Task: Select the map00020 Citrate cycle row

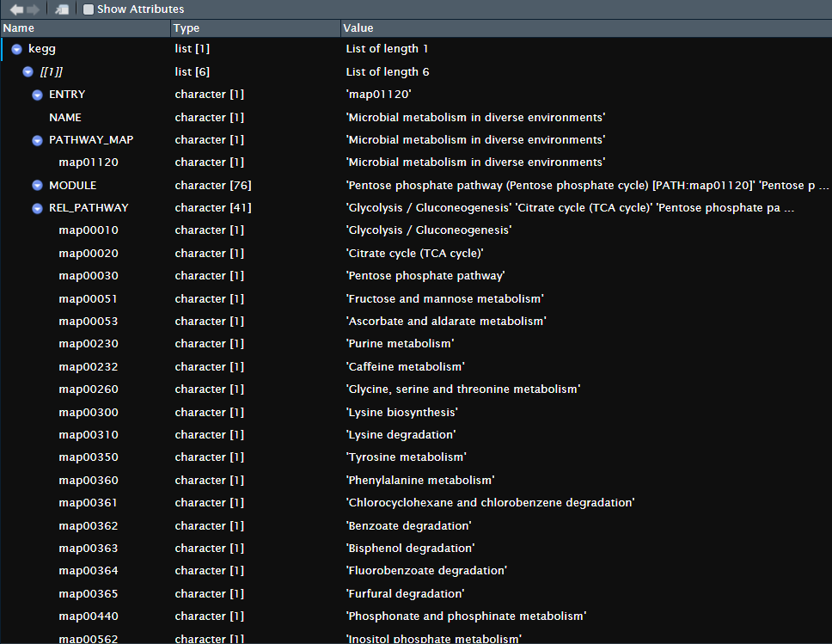Action: click(89, 254)
